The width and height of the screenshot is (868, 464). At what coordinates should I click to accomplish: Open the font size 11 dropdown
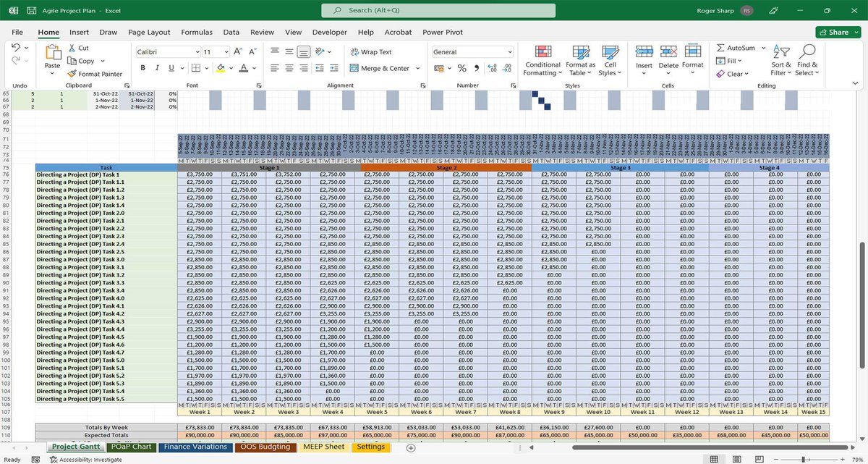click(x=227, y=52)
